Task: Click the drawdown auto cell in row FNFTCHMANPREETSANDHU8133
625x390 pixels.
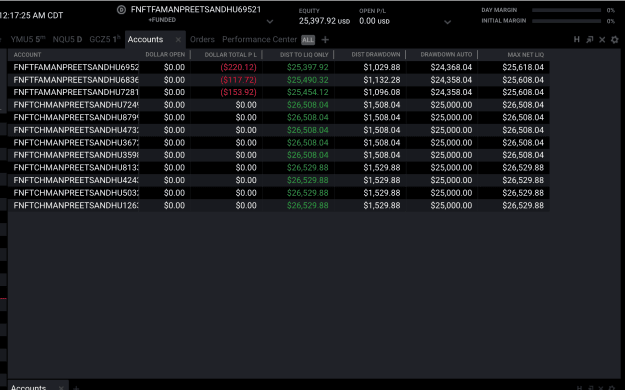Action: 451,167
